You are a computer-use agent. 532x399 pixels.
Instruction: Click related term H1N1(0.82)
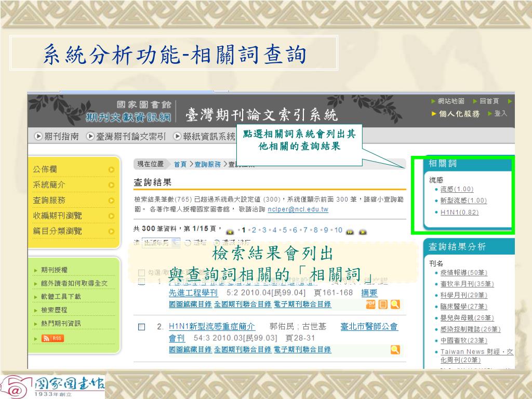coord(459,212)
